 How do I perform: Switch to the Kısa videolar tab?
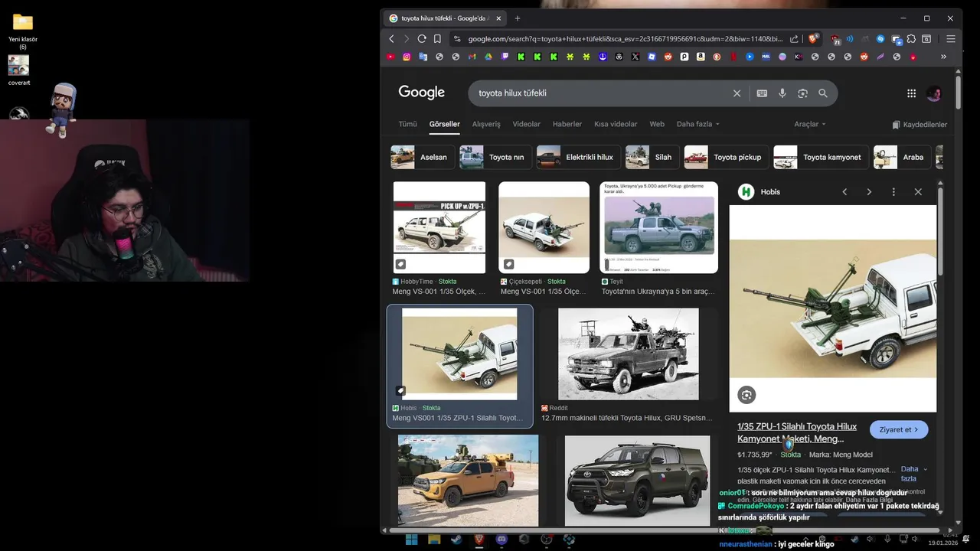[616, 124]
